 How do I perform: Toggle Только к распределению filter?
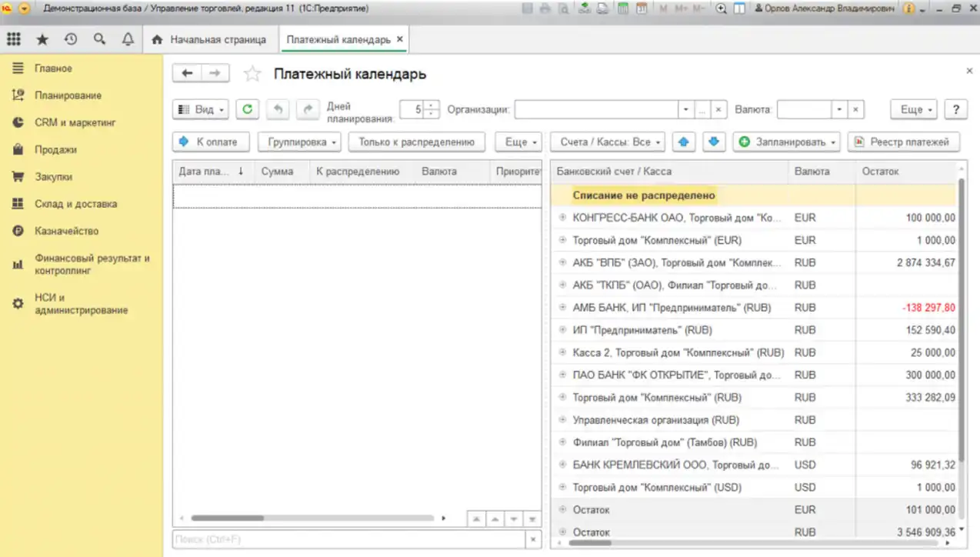416,142
